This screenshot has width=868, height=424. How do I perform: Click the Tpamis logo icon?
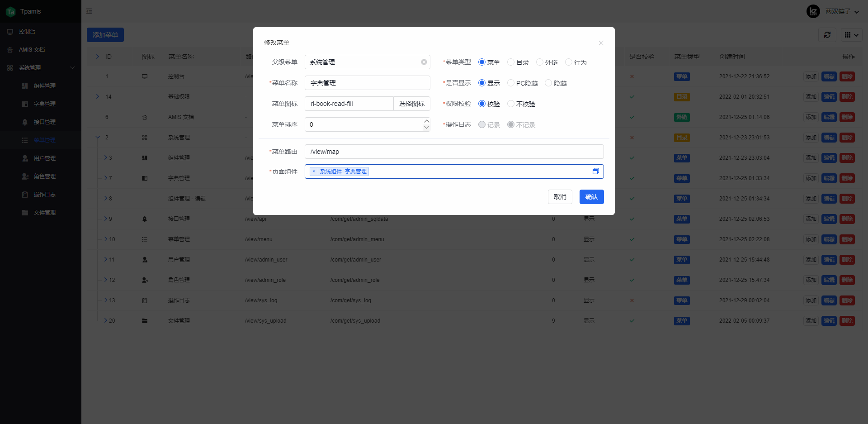(10, 12)
